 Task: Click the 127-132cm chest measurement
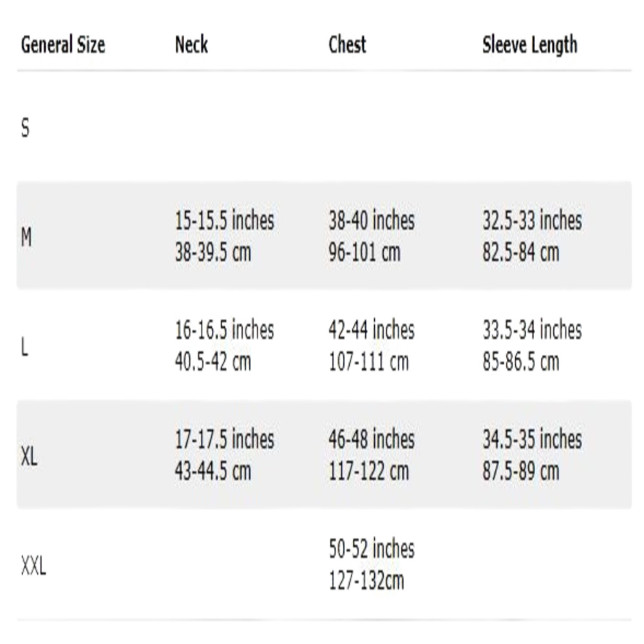366,581
